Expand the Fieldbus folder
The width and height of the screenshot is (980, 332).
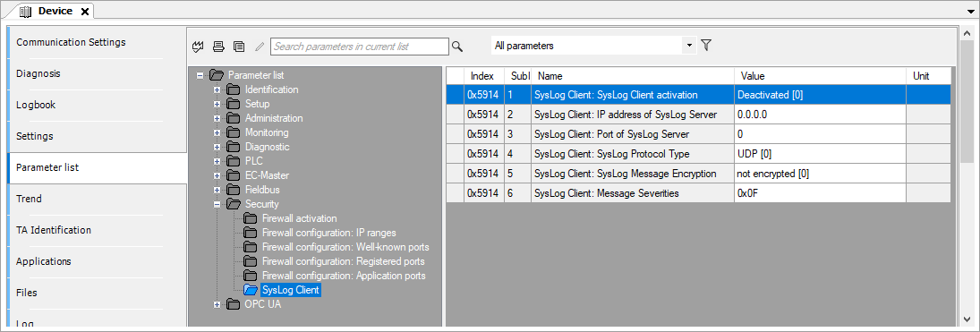click(217, 190)
